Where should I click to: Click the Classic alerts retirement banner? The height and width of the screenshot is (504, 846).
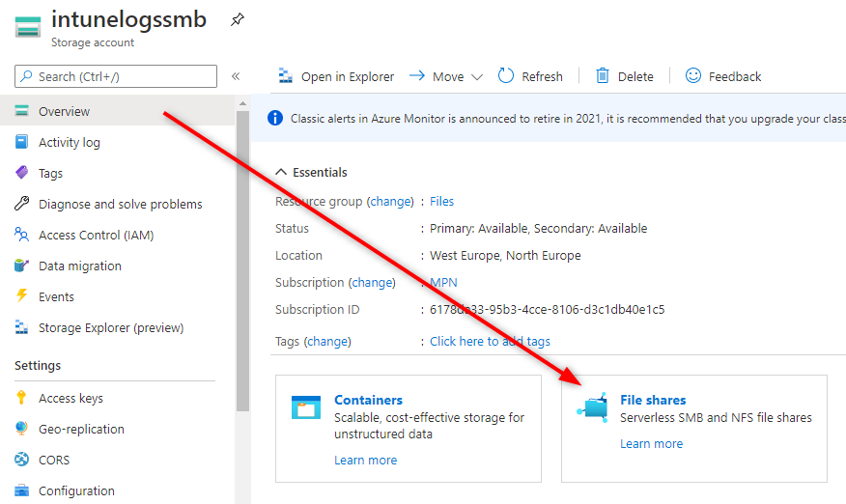click(549, 118)
